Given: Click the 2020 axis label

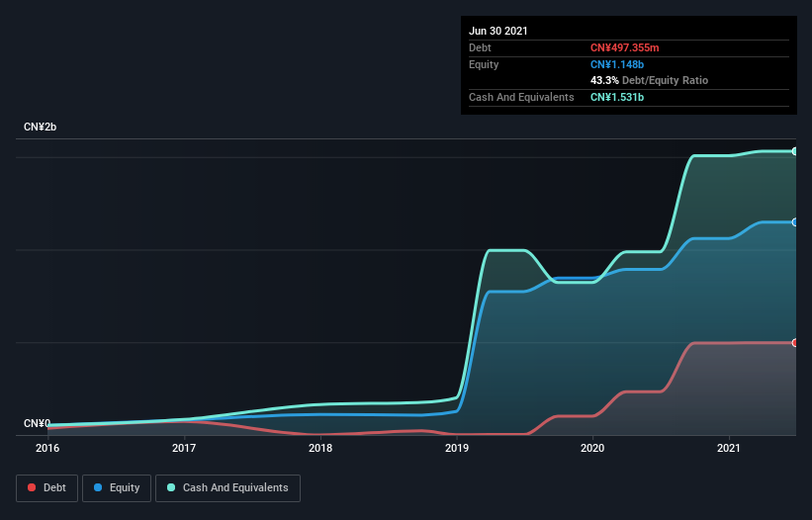Looking at the screenshot, I should coord(592,448).
